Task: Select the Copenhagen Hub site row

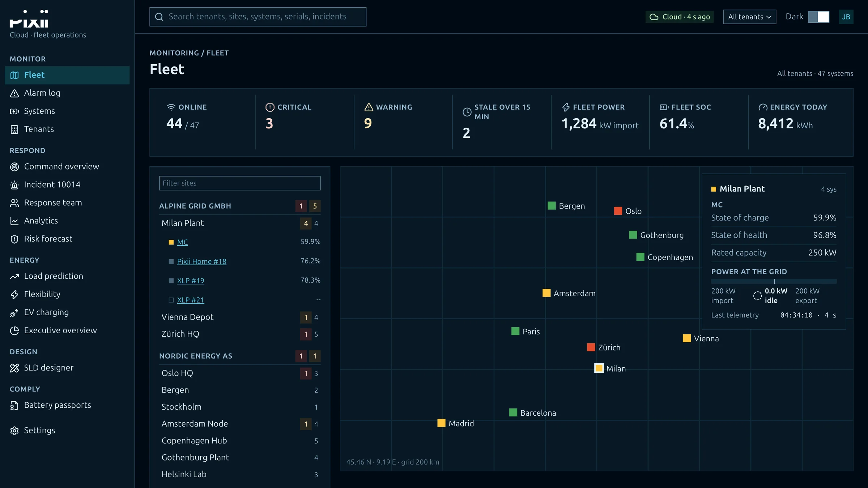Action: click(x=240, y=441)
